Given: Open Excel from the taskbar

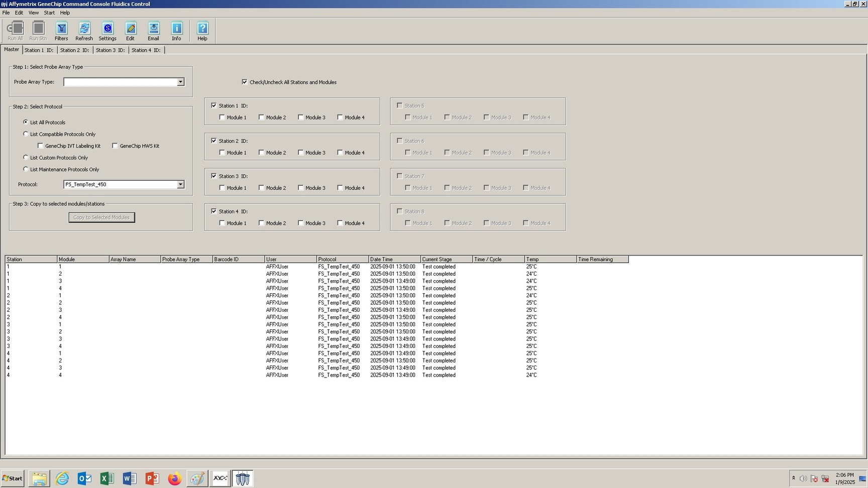Looking at the screenshot, I should pos(107,478).
